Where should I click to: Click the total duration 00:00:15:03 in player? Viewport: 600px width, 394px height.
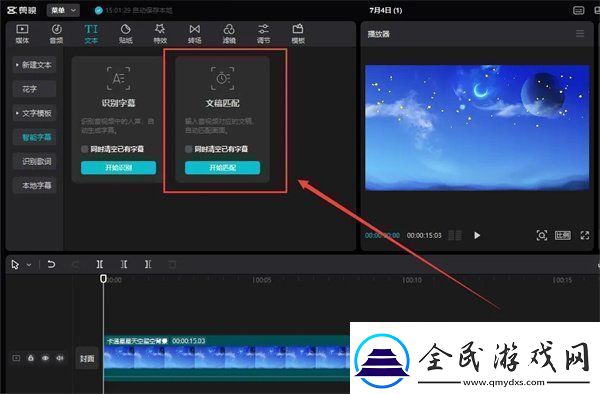424,235
